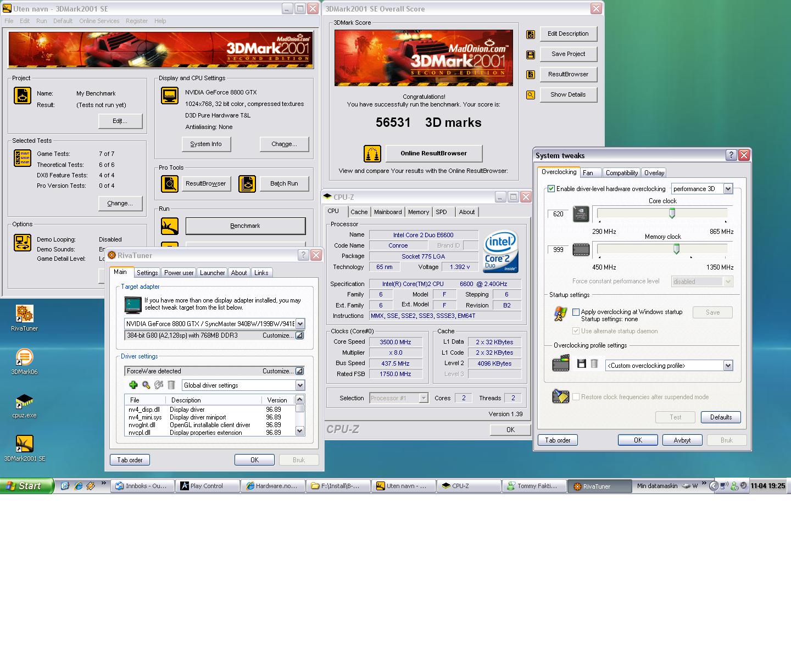Open Customize expander next to 384-bit G80

pos(299,335)
